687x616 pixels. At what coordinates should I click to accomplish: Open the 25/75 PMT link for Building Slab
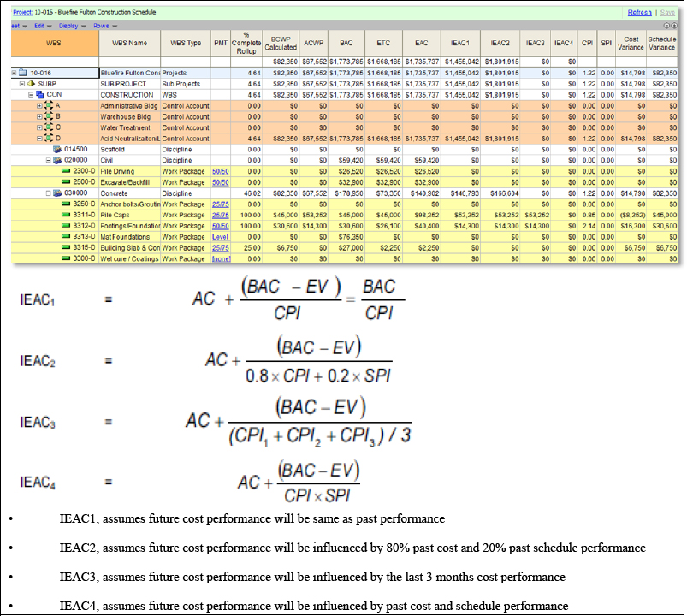(x=221, y=248)
